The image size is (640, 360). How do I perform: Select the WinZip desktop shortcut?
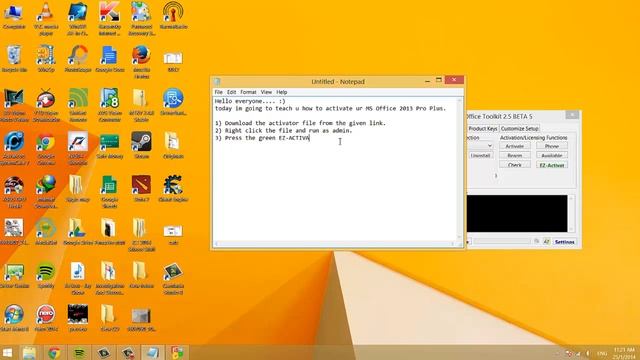click(x=46, y=59)
